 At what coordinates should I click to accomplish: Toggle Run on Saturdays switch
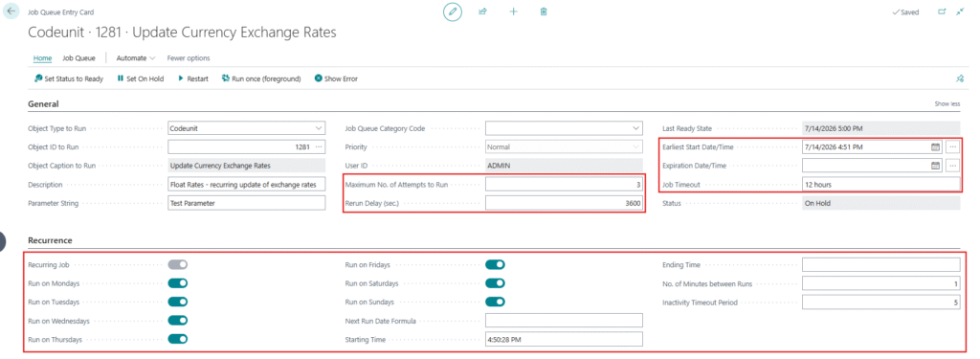coord(495,283)
